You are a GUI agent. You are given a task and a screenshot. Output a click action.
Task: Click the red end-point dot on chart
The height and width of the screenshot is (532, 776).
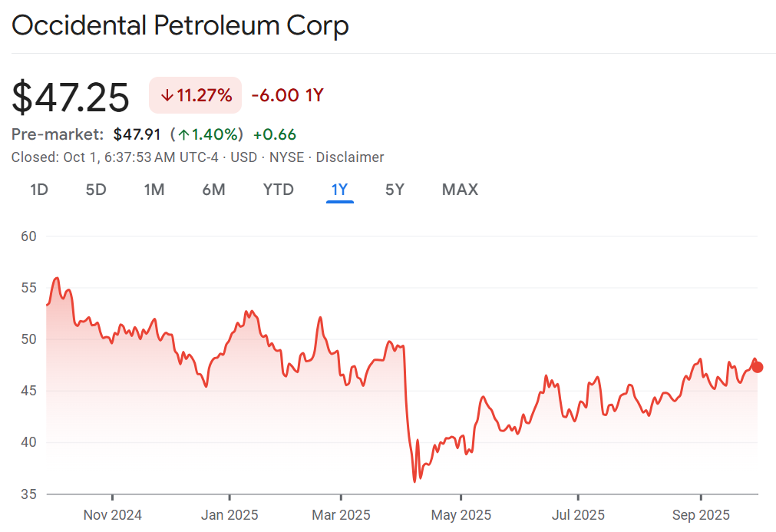click(x=758, y=367)
